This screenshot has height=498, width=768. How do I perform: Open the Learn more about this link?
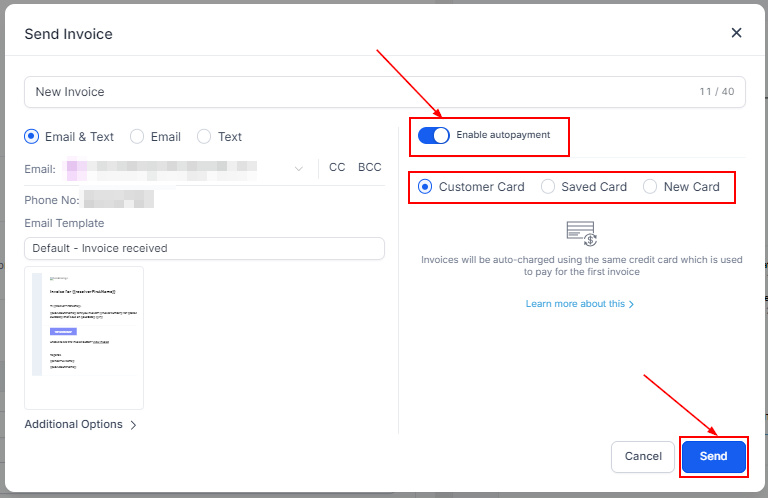[580, 304]
